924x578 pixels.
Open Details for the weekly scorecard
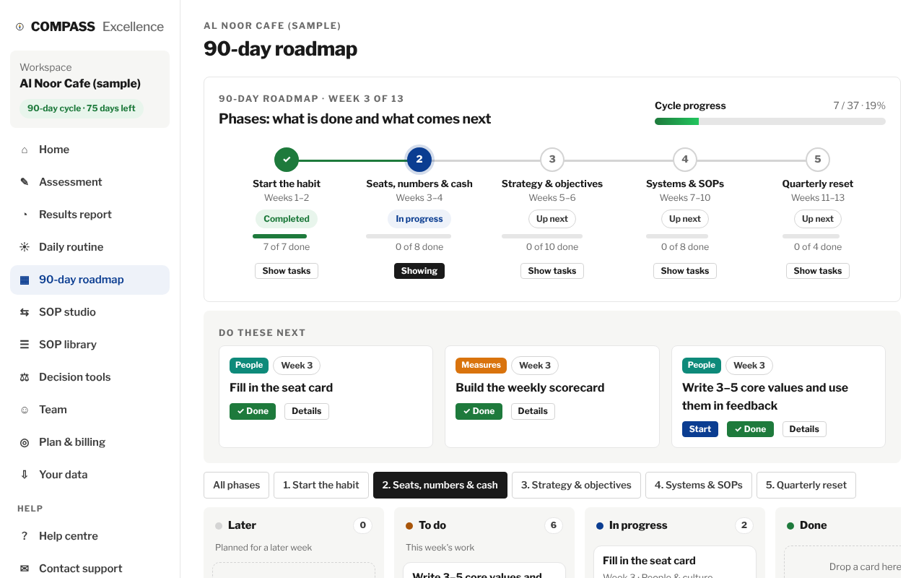pos(533,411)
